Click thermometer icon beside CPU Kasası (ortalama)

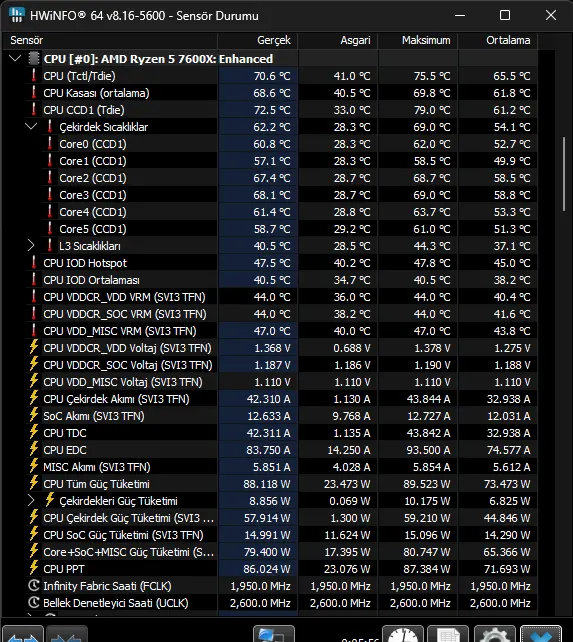34,93
